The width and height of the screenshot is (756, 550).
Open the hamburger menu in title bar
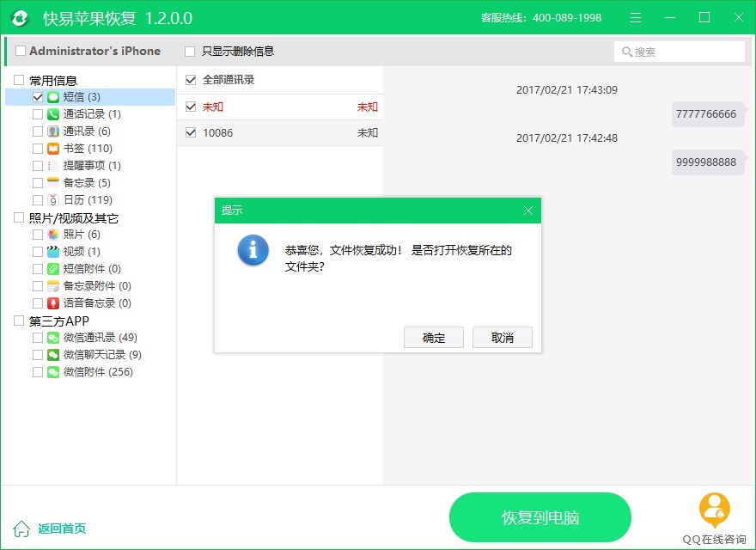pyautogui.click(x=635, y=18)
